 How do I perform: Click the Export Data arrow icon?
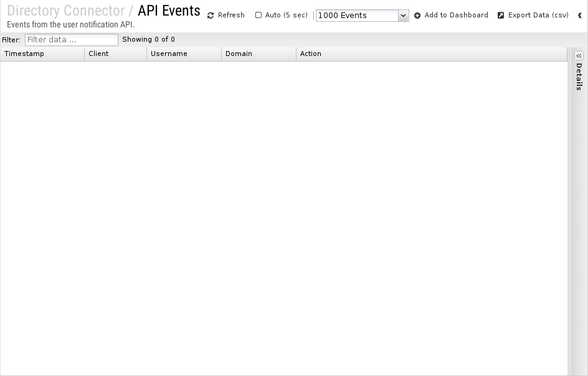[x=501, y=16]
